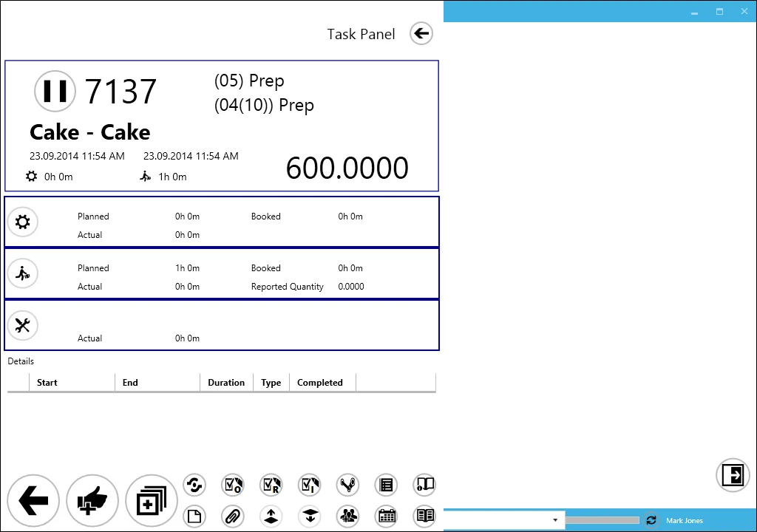Screen dimensions: 757x532
Task: Click the checklist icon marked I
Action: pyautogui.click(x=310, y=485)
